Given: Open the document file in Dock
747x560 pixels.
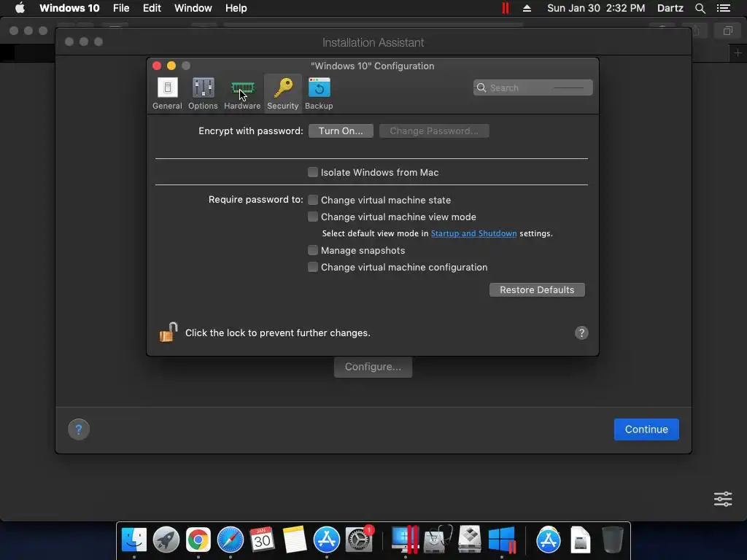Looking at the screenshot, I should [580, 540].
